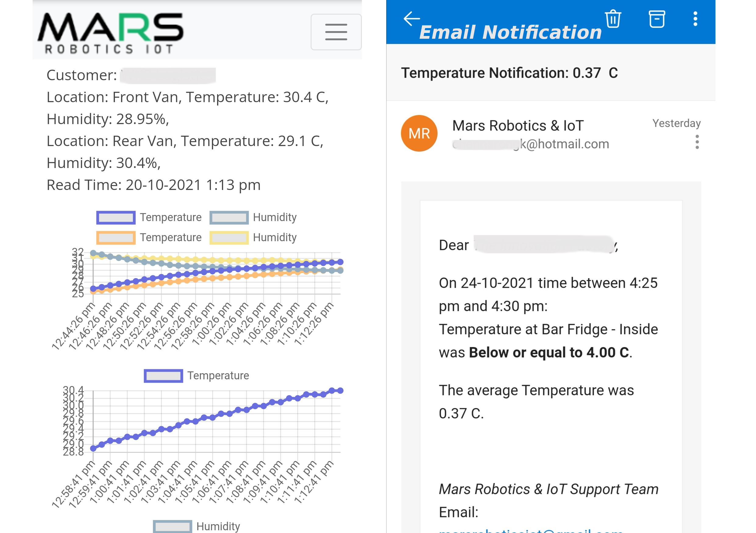Toggle purple Temperature legend in first chart

149,217
